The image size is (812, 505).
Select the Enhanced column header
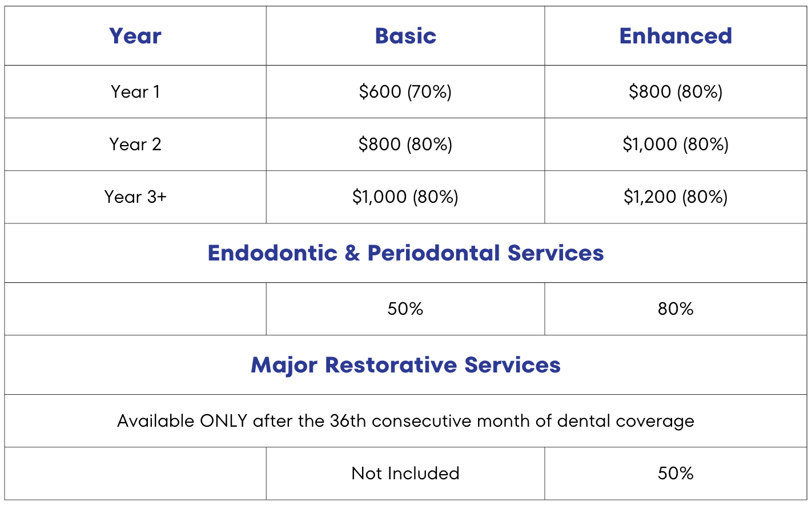click(x=676, y=36)
